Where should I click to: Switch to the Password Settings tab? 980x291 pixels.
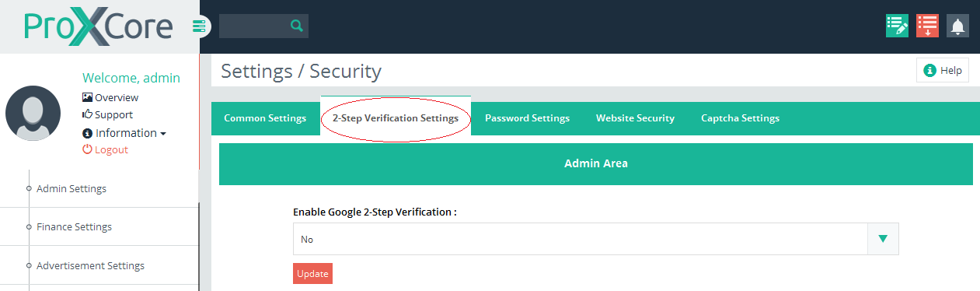[x=527, y=118]
